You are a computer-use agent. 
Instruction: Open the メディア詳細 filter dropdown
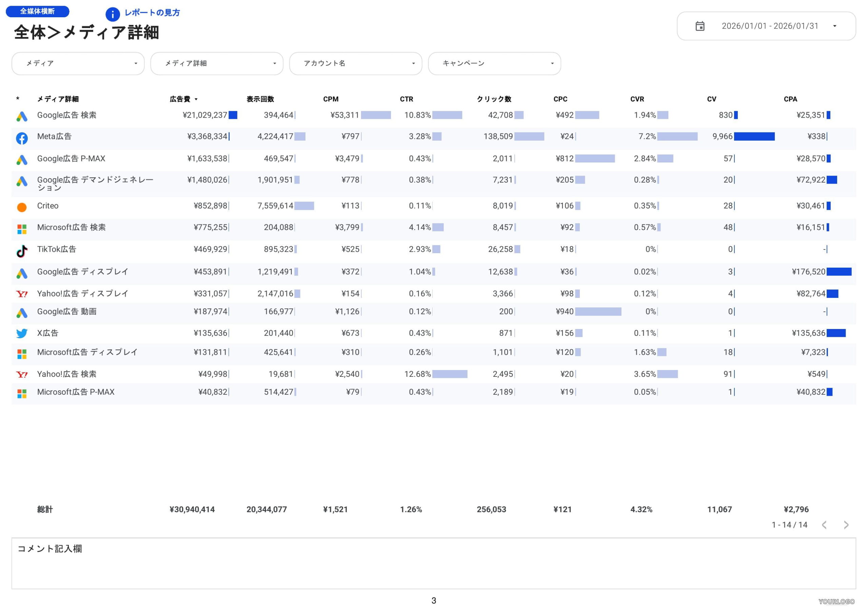(x=217, y=63)
